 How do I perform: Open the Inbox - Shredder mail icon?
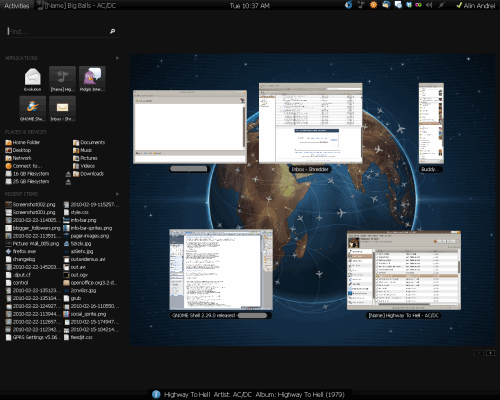point(62,109)
